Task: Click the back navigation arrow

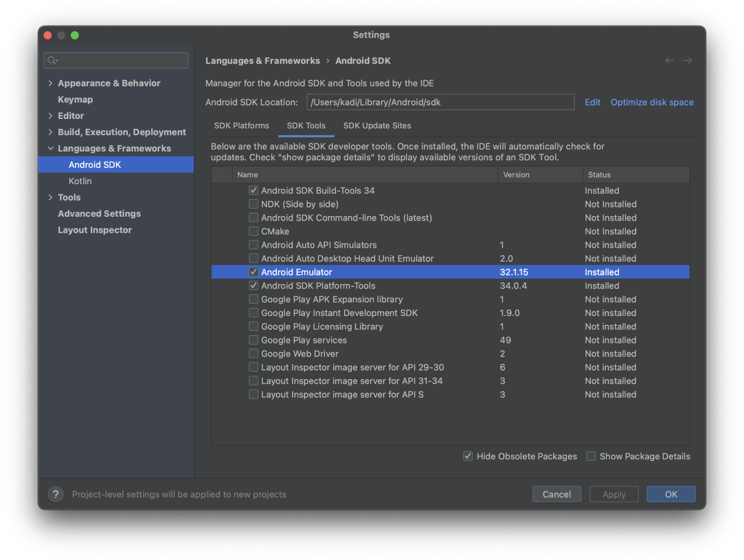Action: pos(669,60)
